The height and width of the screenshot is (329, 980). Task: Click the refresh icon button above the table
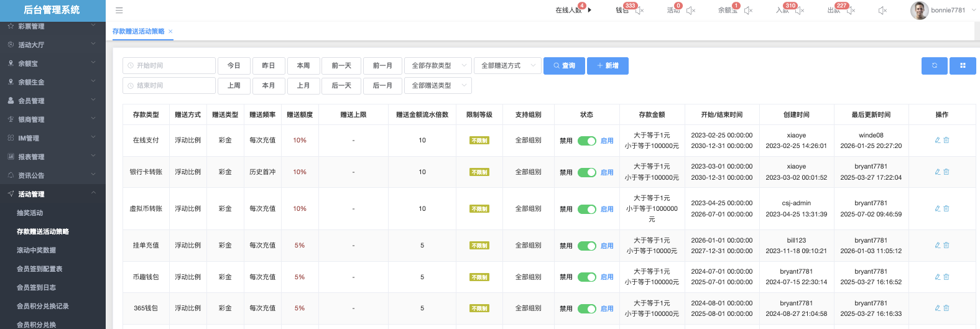coord(934,66)
